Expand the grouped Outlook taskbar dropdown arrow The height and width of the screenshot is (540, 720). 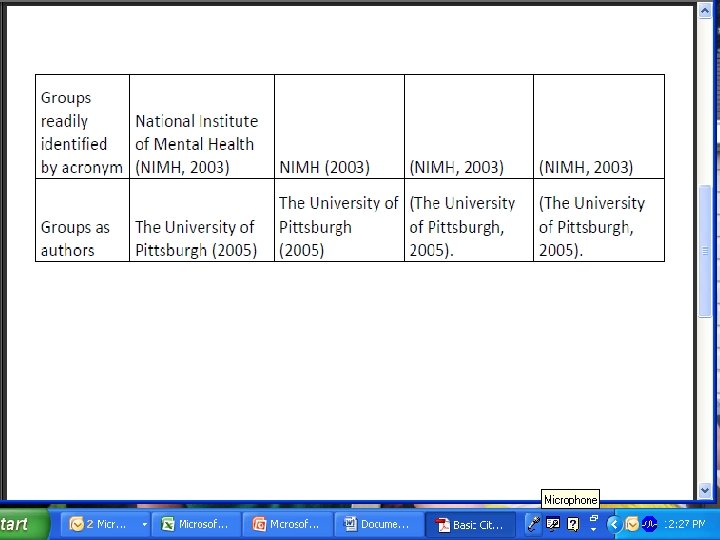[144, 524]
